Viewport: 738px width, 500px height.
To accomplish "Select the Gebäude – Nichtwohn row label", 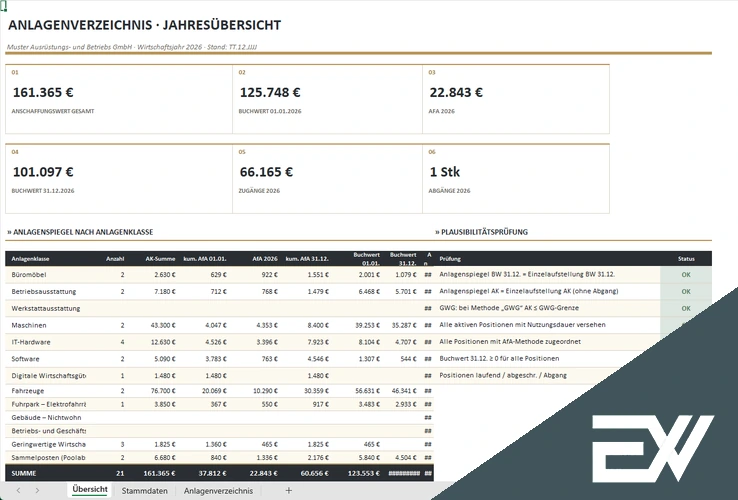I will (x=46, y=418).
